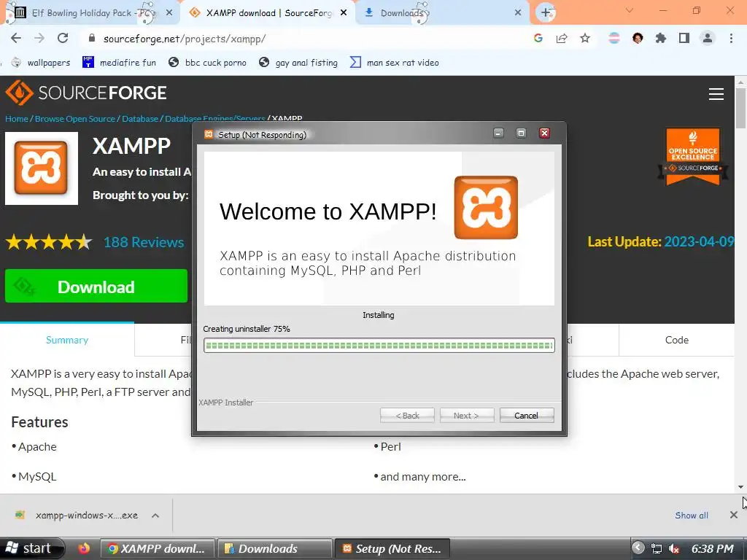This screenshot has height=560, width=747.
Task: Close the Downloads browser tab
Action: pos(518,13)
